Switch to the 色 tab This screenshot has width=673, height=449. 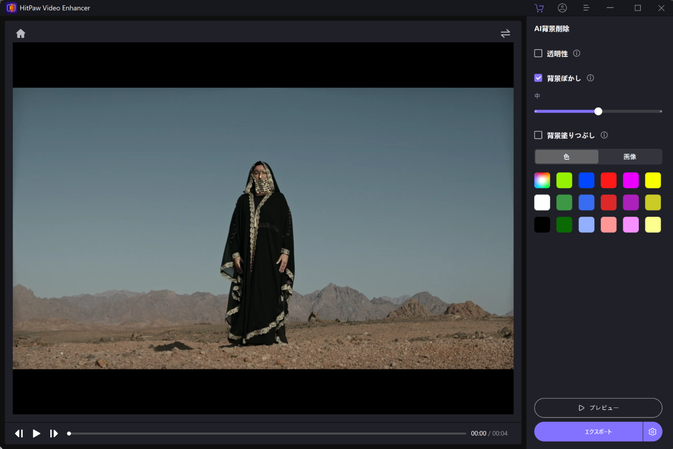pyautogui.click(x=567, y=157)
